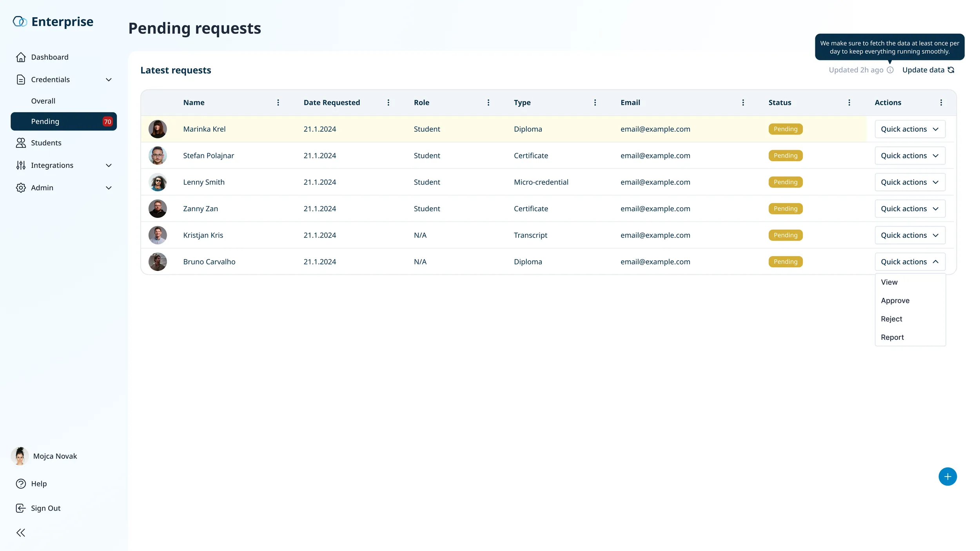This screenshot has height=551, width=980.
Task: Select Approve from the open menu
Action: click(910, 301)
